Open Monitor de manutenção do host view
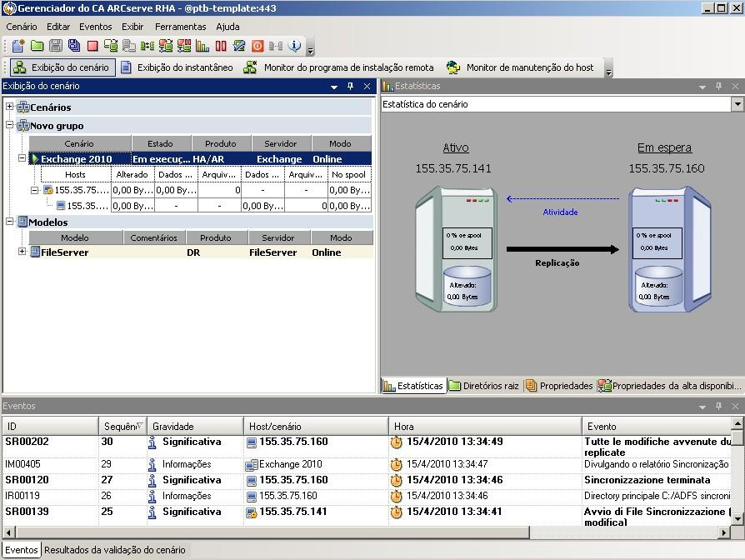This screenshot has width=745, height=560. click(x=520, y=67)
